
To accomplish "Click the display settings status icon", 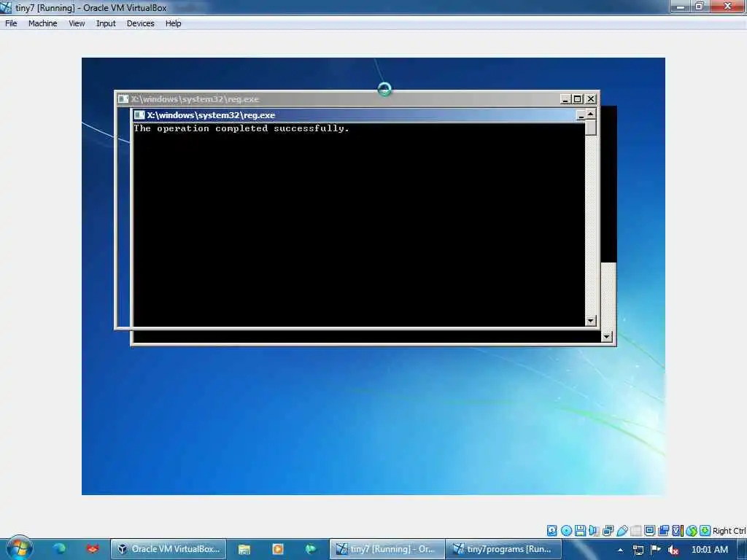I will [649, 531].
